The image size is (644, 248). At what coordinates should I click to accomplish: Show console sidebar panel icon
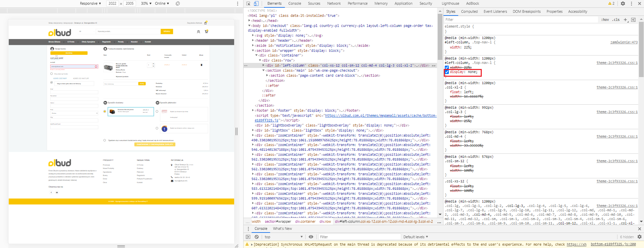pyautogui.click(x=248, y=237)
